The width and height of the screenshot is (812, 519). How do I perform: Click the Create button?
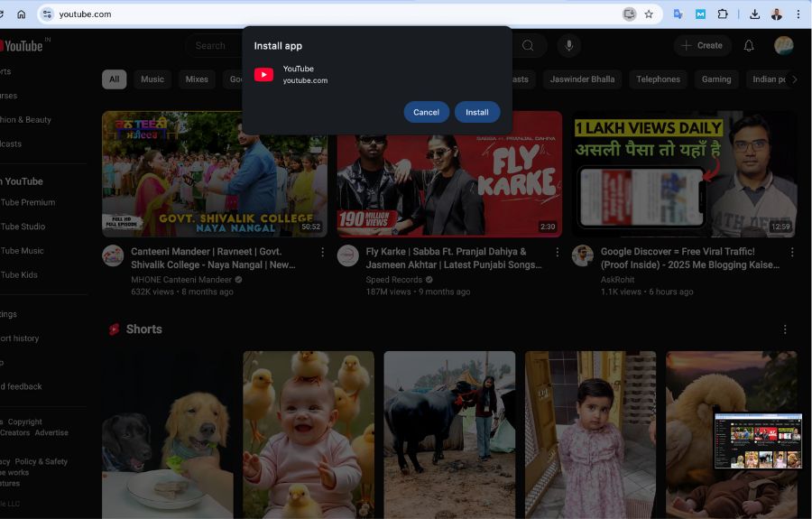(702, 45)
